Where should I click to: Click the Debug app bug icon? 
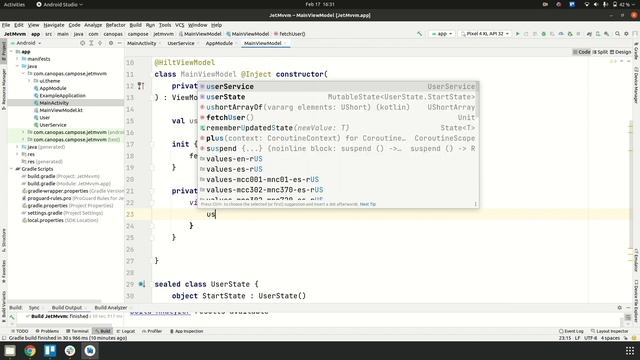544,34
